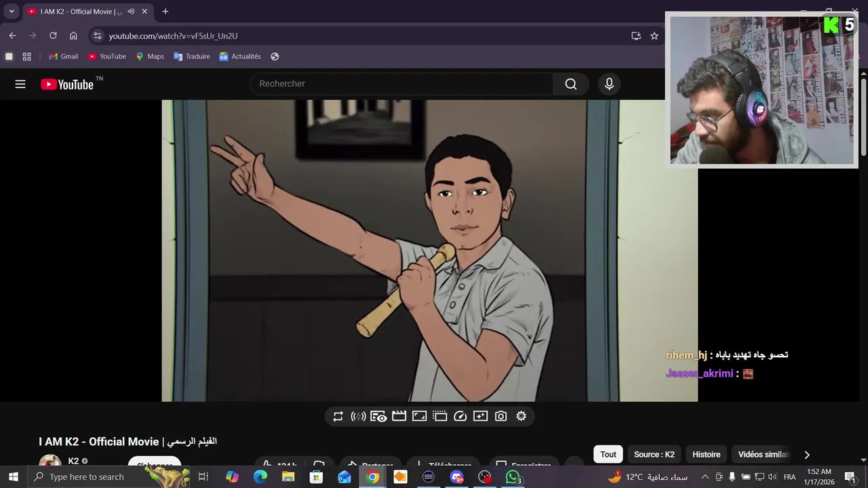Image resolution: width=868 pixels, height=488 pixels.
Task: Open the Actualités bookmark
Action: pos(240,56)
